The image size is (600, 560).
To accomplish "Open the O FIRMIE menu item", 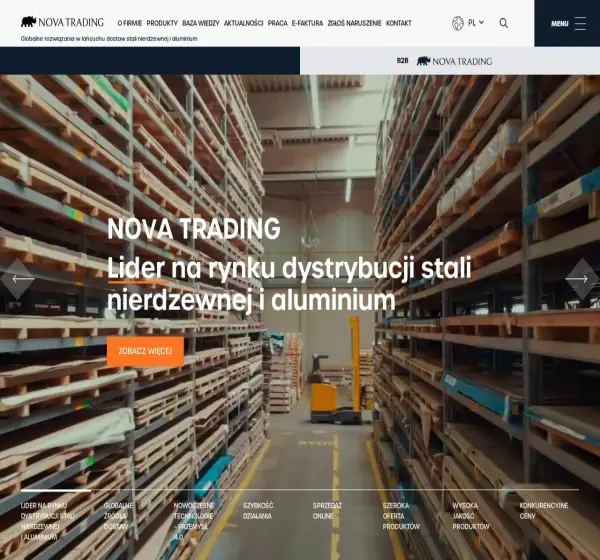I will click(x=130, y=23).
